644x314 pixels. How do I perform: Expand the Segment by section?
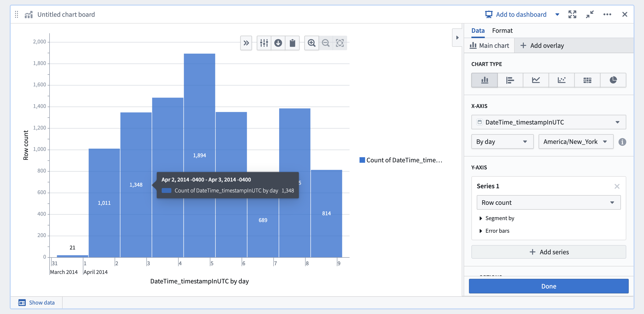click(497, 218)
